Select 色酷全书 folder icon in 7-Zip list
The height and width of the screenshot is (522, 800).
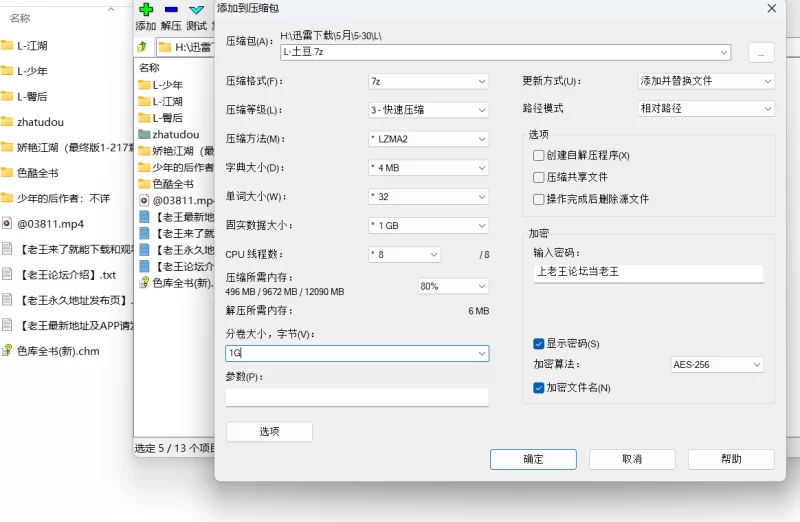tap(144, 184)
